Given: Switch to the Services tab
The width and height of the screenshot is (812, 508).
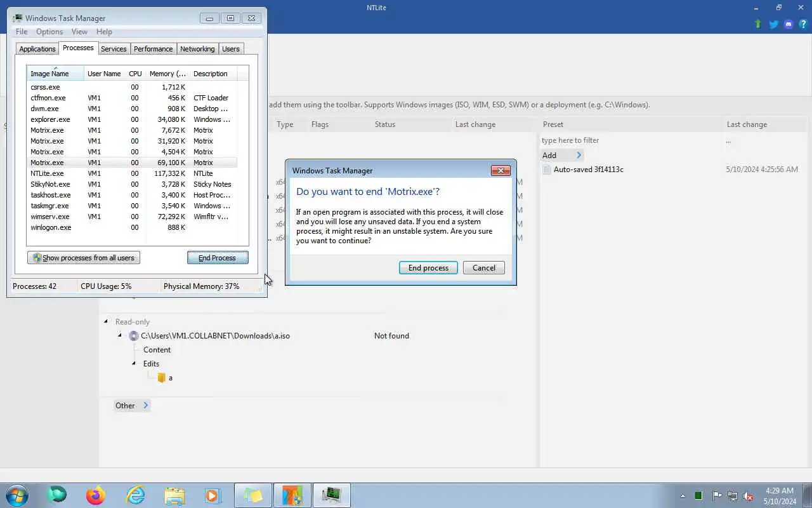Looking at the screenshot, I should click(x=114, y=49).
